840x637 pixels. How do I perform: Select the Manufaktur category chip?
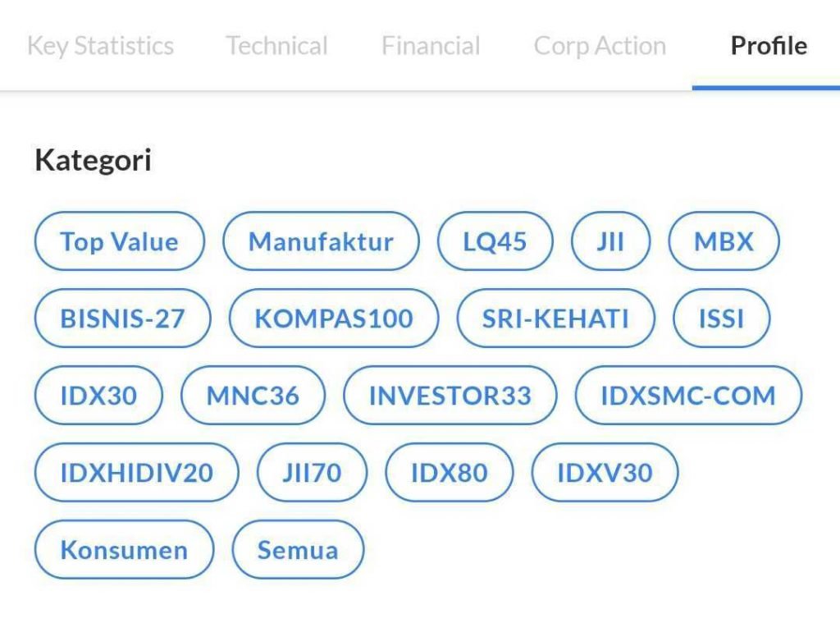[x=321, y=241]
